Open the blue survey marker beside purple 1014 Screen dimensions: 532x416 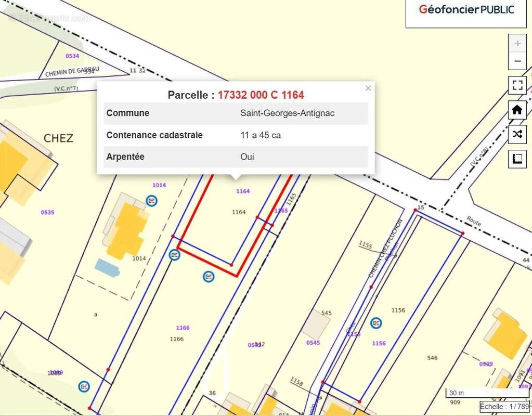[151, 200]
